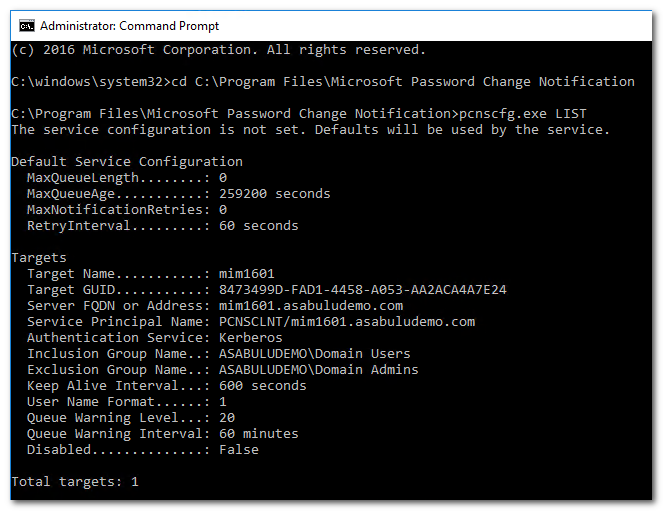Screen dimensions: 663x511
Task: Click the Total targets: 1 line
Action: (x=75, y=481)
